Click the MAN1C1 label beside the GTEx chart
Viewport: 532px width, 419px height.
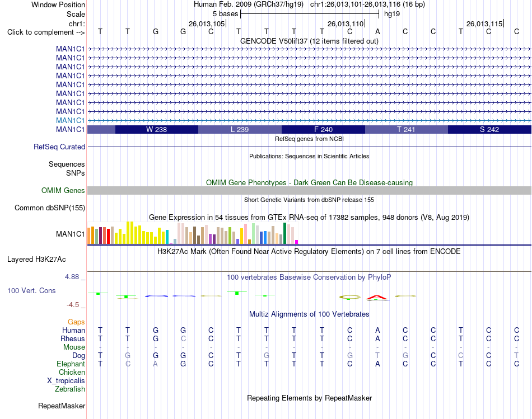tap(70, 234)
